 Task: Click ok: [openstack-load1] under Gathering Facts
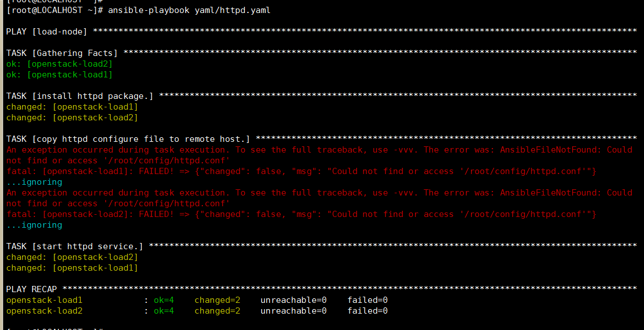click(59, 75)
